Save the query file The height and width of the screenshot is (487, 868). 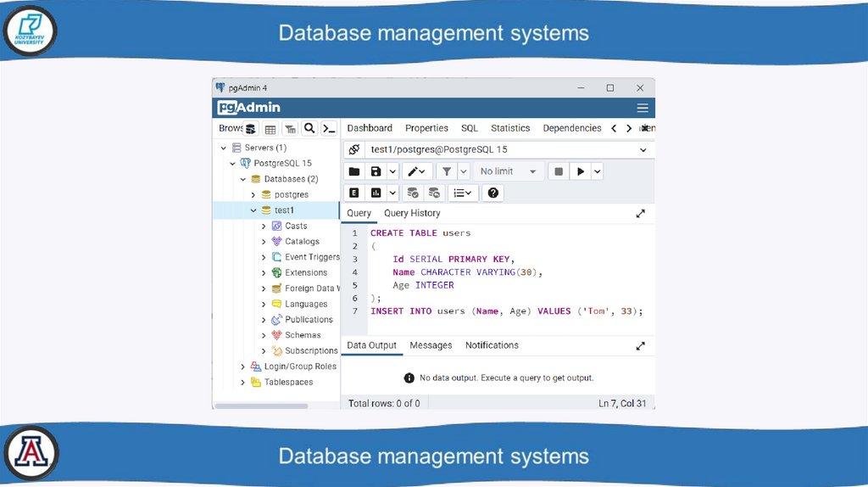(376, 171)
